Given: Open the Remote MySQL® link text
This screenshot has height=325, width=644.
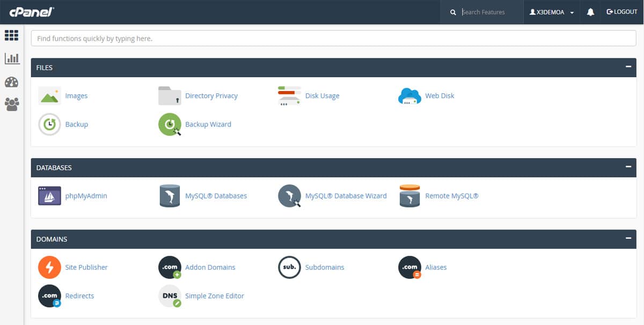Looking at the screenshot, I should (x=451, y=196).
